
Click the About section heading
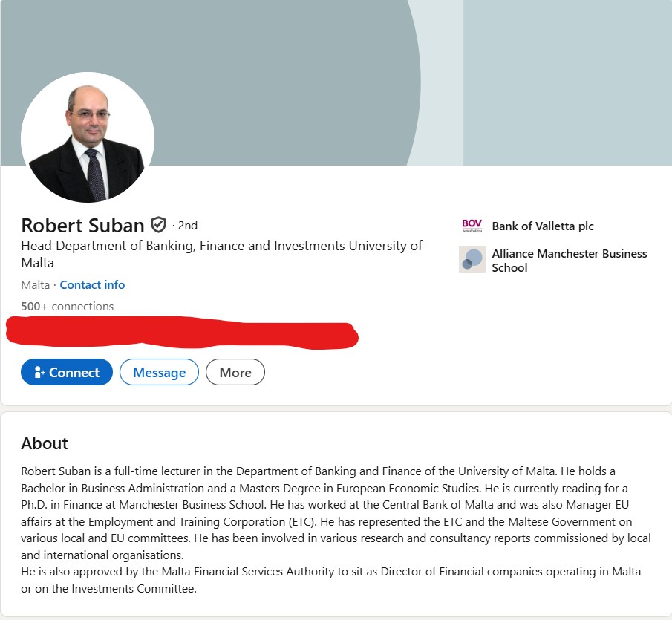(45, 443)
